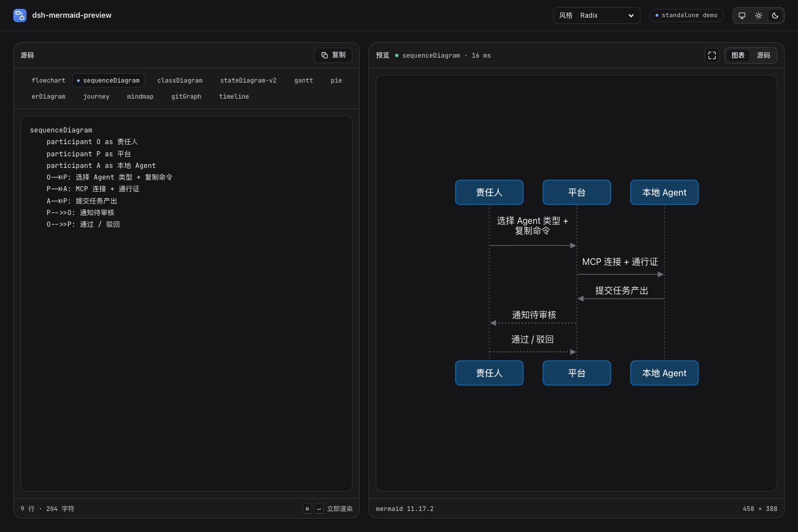Switch to dark theme moon icon
This screenshot has width=798, height=532.
click(775, 16)
